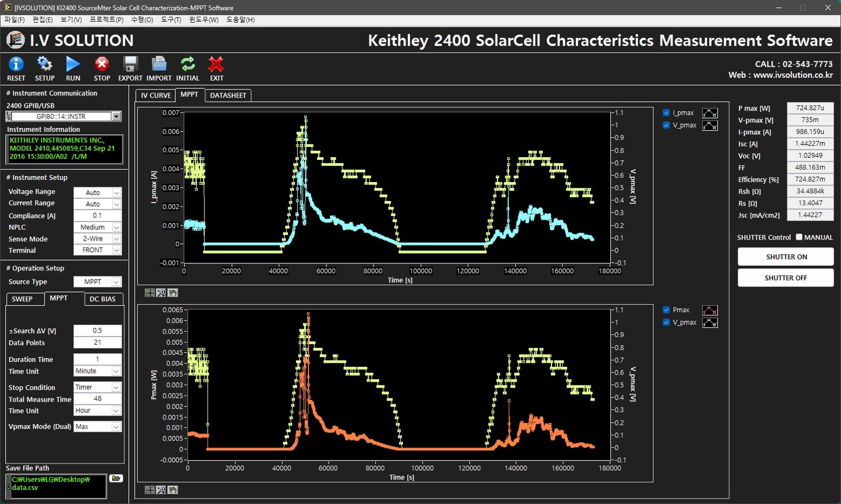Select the cursor tool under the bottom graph
Viewport: 841px width, 504px height.
[x=150, y=490]
